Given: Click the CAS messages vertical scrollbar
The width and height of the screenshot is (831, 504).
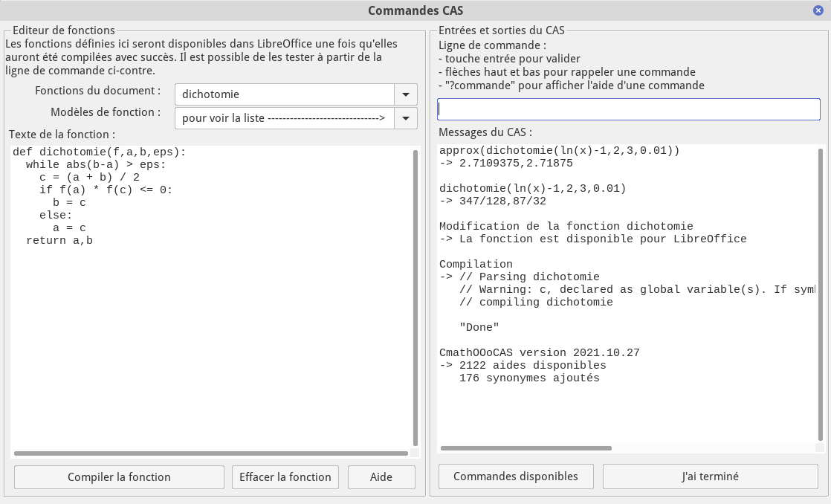Looking at the screenshot, I should click(x=820, y=290).
